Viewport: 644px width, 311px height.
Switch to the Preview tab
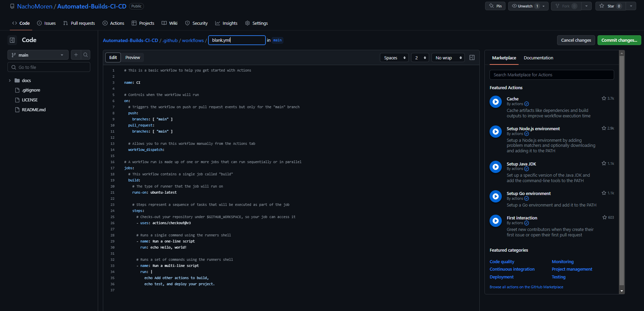tap(132, 58)
